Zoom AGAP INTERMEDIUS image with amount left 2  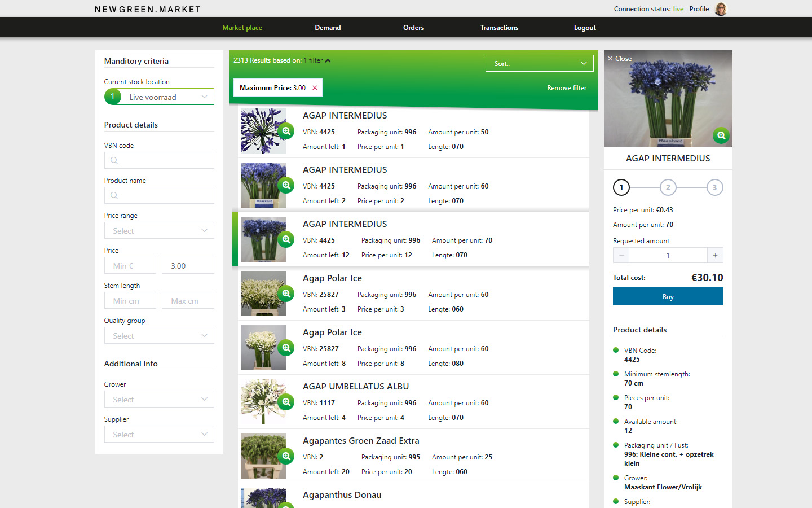coord(286,185)
